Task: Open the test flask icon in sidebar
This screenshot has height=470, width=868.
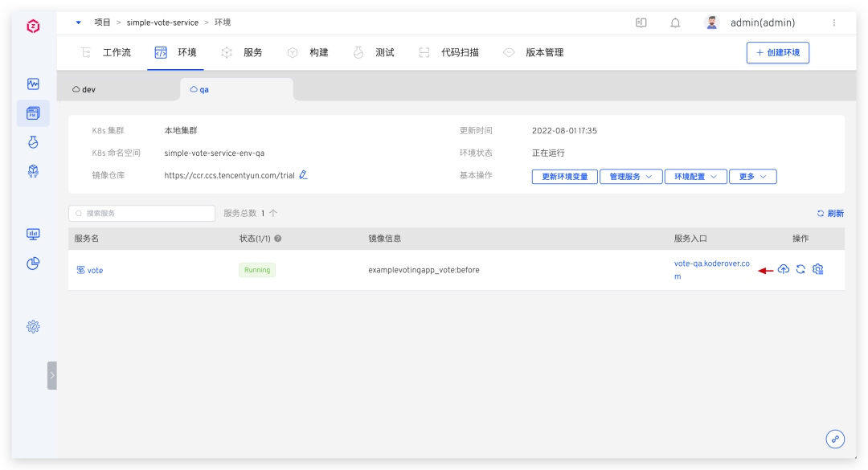Action: coord(33,142)
